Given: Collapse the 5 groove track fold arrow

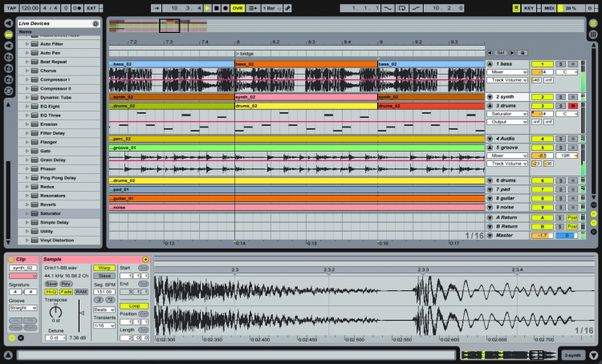Looking at the screenshot, I should pyautogui.click(x=490, y=148).
